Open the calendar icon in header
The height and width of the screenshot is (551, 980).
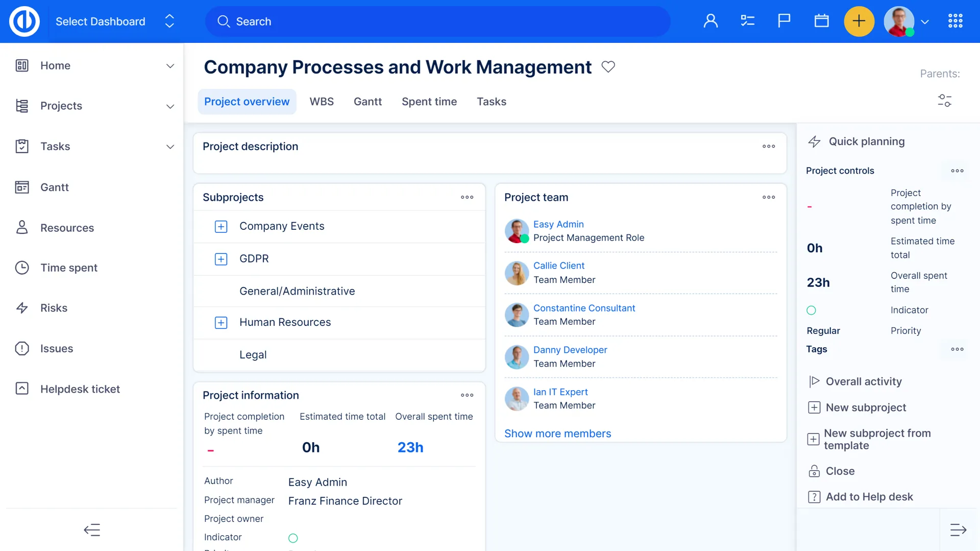(x=821, y=21)
